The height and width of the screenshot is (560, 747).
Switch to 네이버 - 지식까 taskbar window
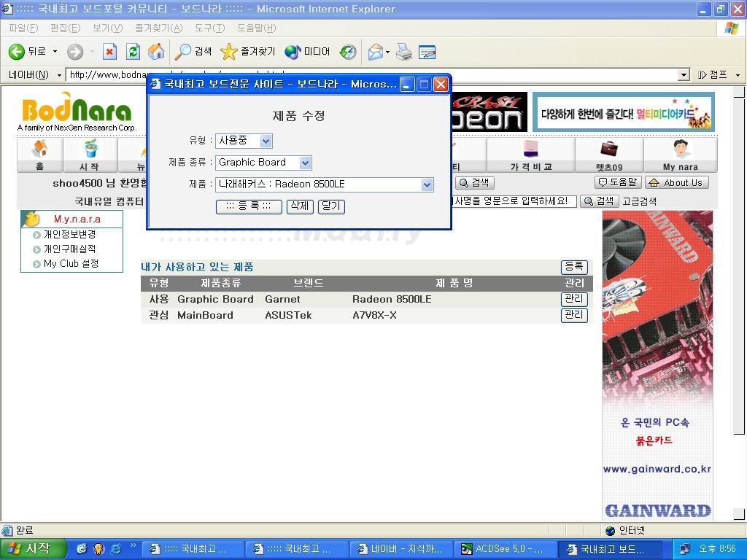click(x=402, y=548)
